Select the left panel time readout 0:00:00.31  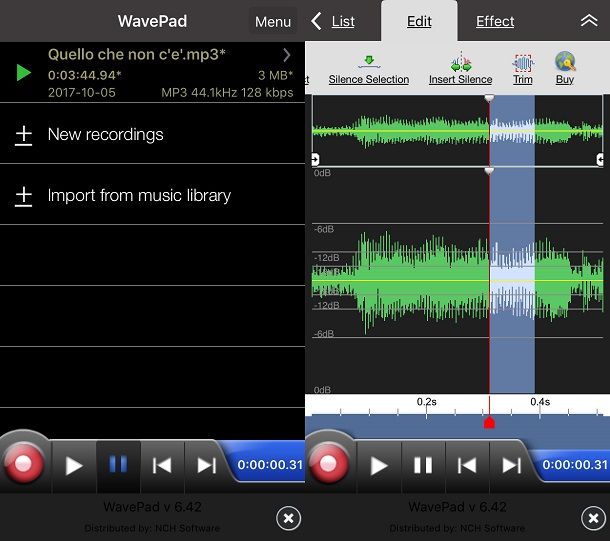tap(270, 465)
